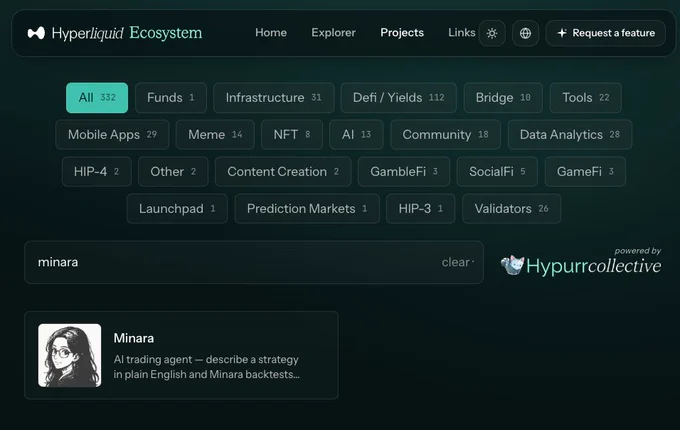Open the Hypurrcollective logo link
Screen dimensions: 680x430
(581, 262)
